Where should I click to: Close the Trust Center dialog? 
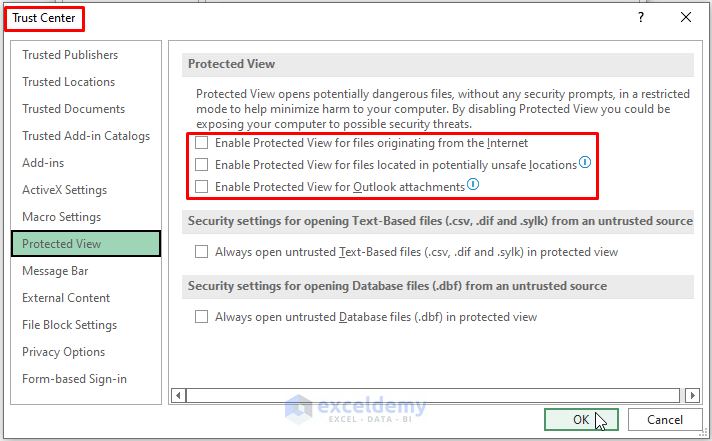coord(685,17)
